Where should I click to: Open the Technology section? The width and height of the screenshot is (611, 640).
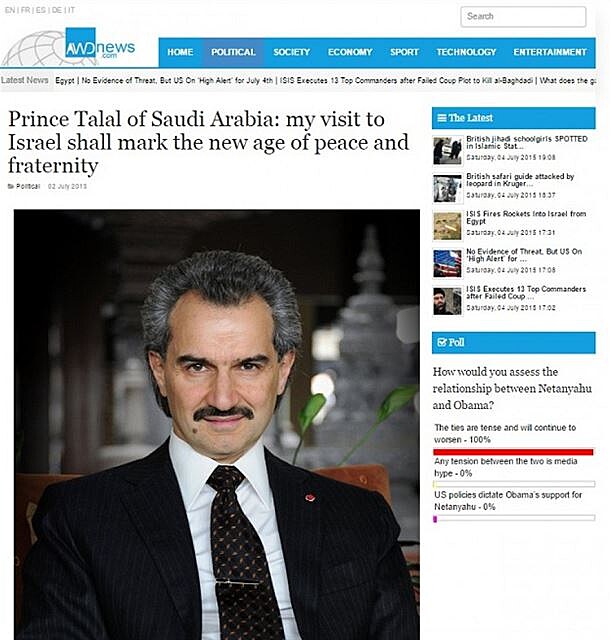(466, 52)
